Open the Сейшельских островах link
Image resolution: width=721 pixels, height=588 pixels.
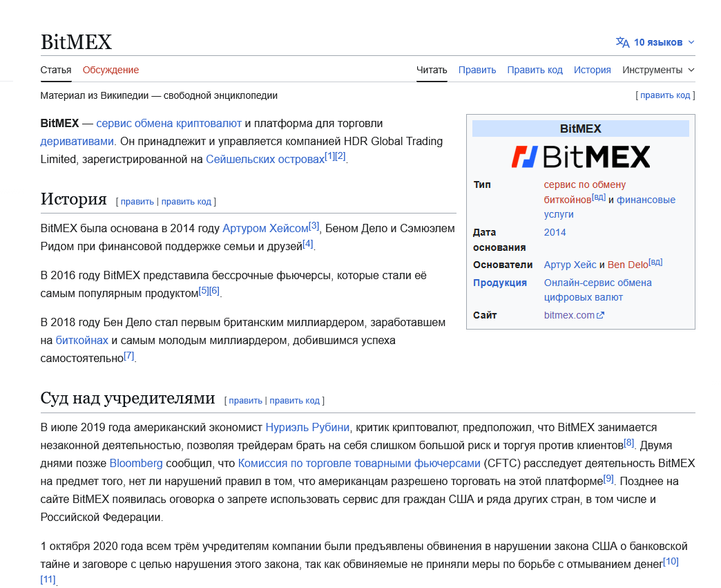[x=265, y=159]
